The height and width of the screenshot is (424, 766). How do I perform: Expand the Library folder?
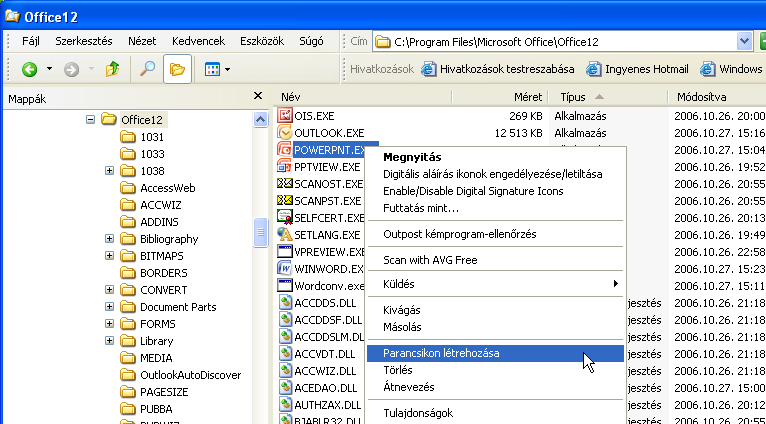tap(109, 340)
